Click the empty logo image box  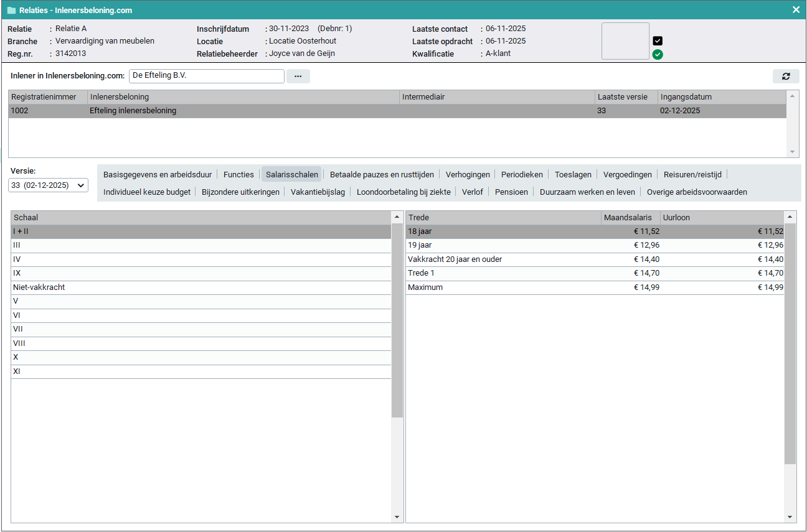click(625, 41)
